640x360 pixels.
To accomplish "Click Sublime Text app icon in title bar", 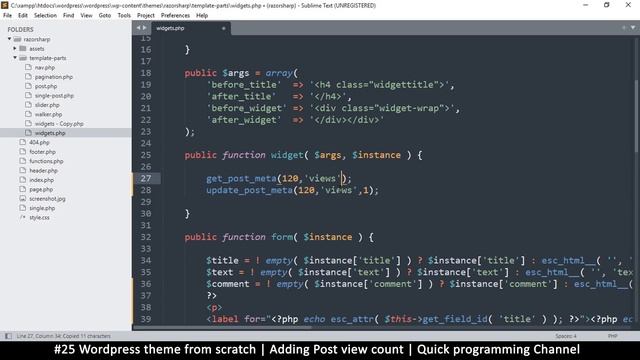I will point(5,5).
